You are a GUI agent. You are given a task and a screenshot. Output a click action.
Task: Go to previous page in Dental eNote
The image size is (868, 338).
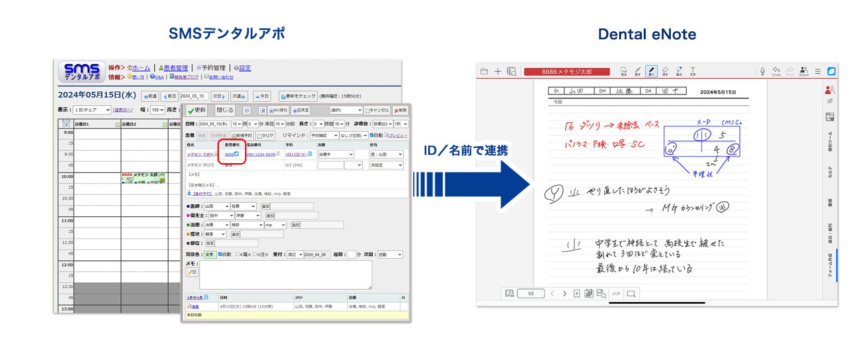(552, 293)
